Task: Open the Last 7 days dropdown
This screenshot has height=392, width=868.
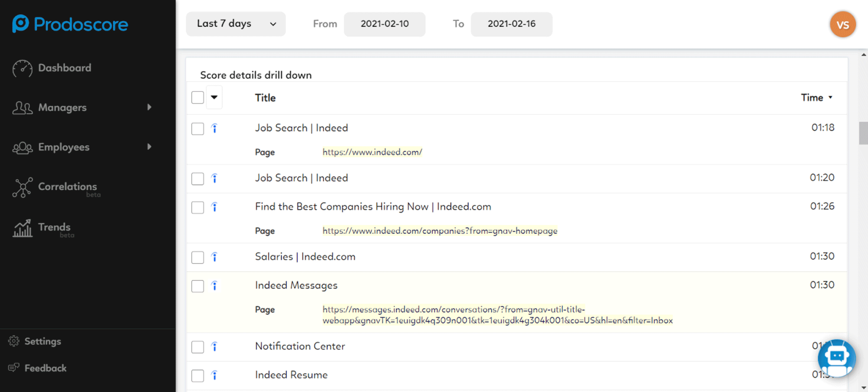Action: point(236,24)
